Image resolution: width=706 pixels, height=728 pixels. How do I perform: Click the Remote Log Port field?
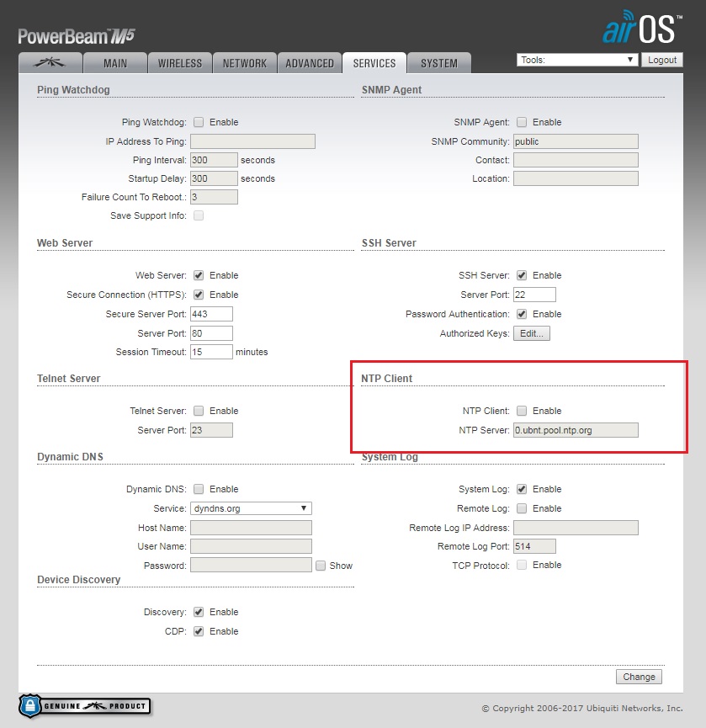[x=534, y=546]
